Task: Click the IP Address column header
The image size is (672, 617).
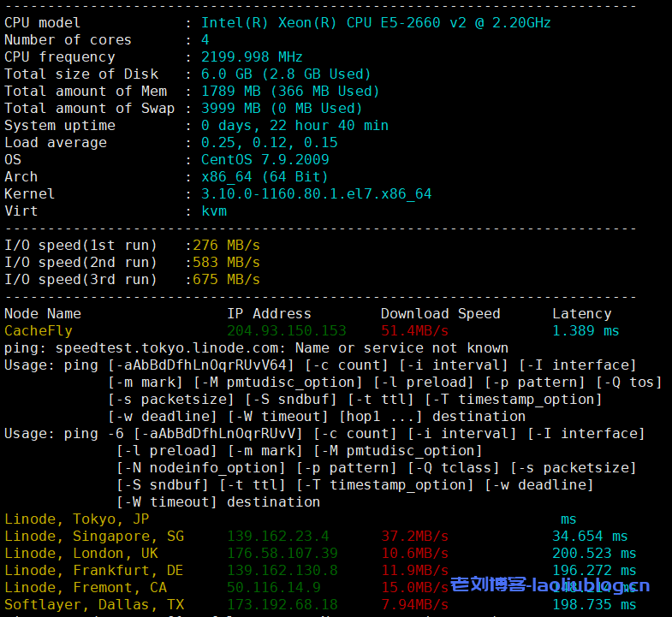Action: click(x=269, y=314)
